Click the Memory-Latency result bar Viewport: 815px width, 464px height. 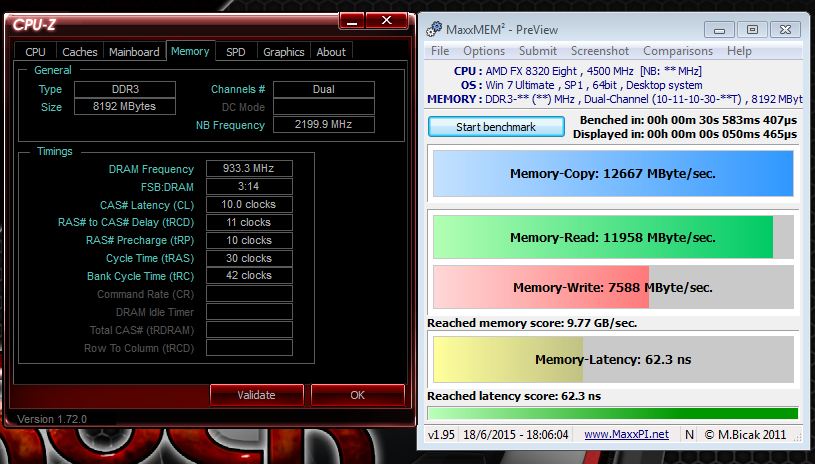click(x=613, y=360)
